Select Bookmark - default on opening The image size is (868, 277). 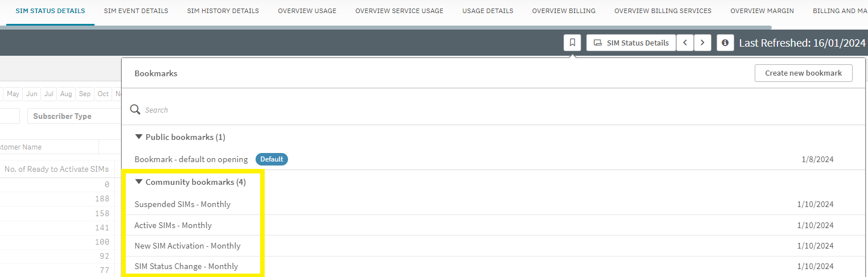[191, 159]
